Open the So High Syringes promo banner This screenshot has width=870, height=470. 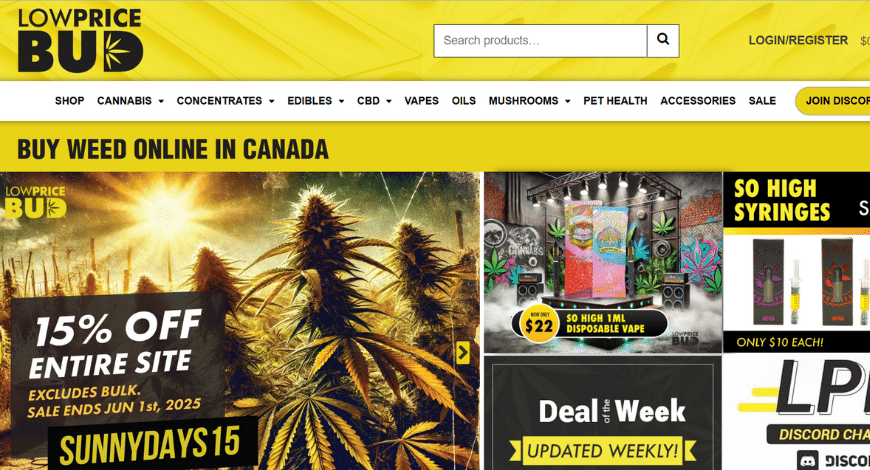coord(796,262)
